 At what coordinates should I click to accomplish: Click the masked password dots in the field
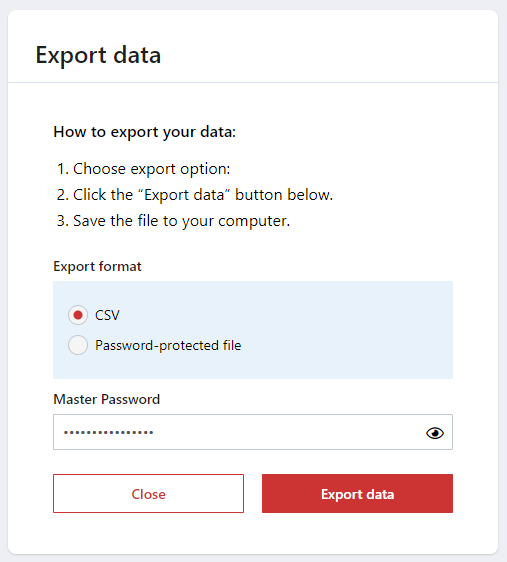point(109,433)
